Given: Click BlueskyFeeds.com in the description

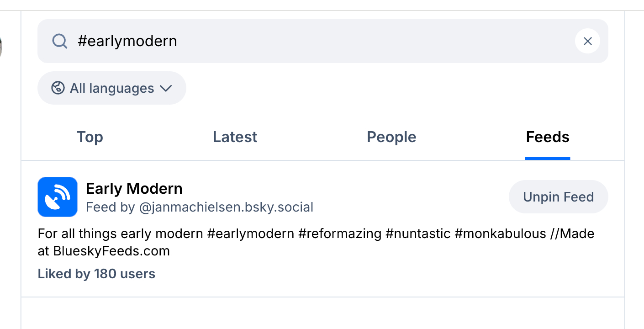Looking at the screenshot, I should tap(111, 251).
